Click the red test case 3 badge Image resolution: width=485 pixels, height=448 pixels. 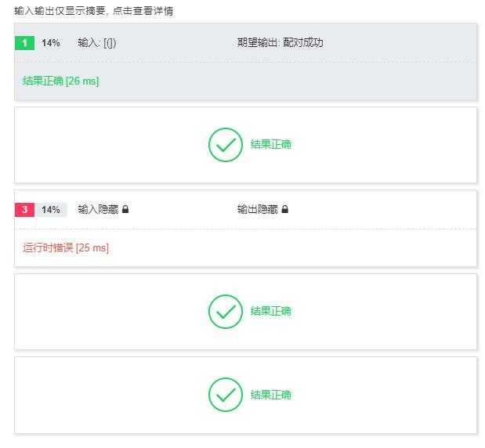click(24, 210)
